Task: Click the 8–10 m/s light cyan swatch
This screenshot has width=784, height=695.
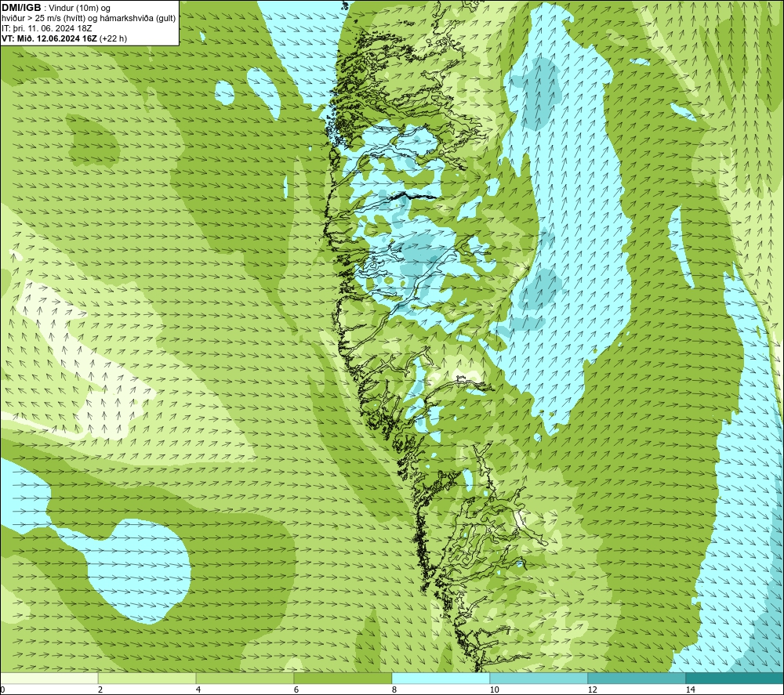Action: (x=441, y=678)
